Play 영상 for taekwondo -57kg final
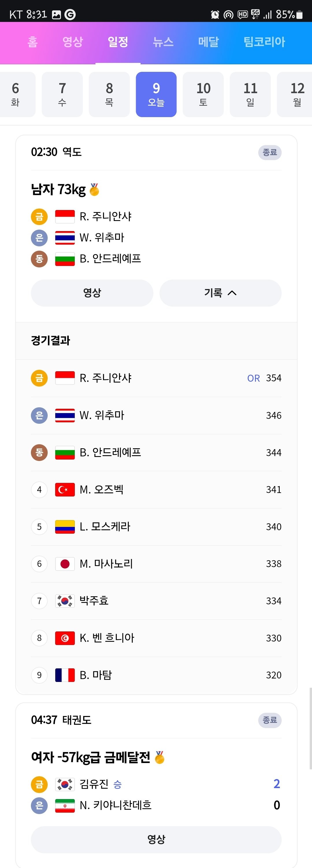Image resolution: width=312 pixels, height=868 pixels. [x=156, y=839]
